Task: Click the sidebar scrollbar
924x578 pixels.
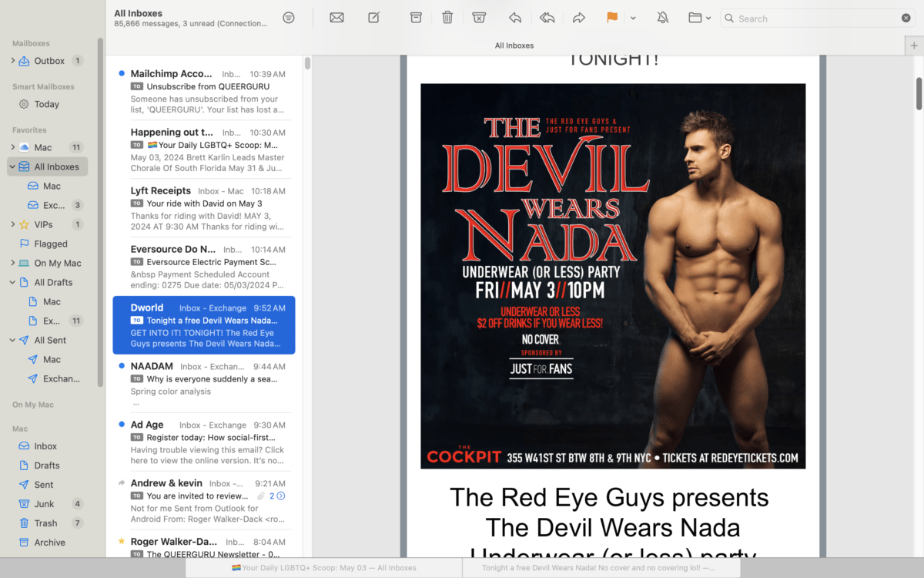Action: click(100, 212)
